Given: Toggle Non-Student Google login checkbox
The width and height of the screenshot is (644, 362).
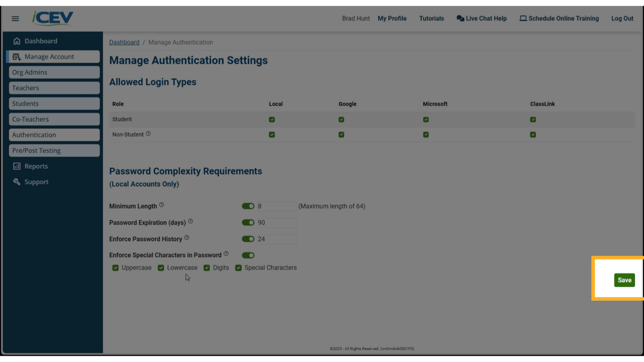Looking at the screenshot, I should pyautogui.click(x=341, y=135).
